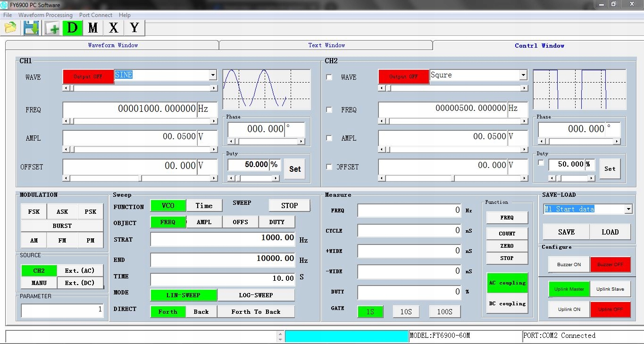
Task: Switch to the Text Window tab
Action: click(326, 45)
